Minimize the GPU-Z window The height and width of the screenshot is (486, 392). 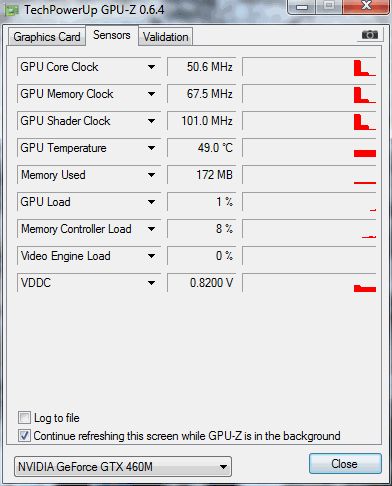coord(302,6)
